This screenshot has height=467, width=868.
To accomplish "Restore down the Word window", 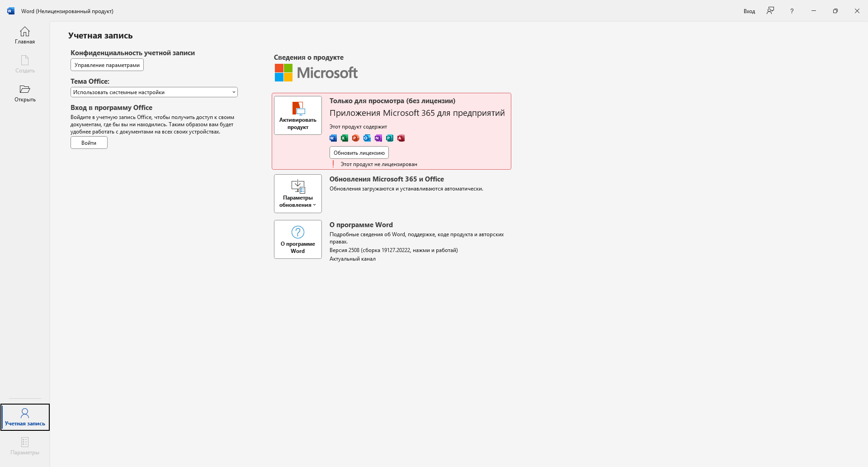I will pos(835,11).
